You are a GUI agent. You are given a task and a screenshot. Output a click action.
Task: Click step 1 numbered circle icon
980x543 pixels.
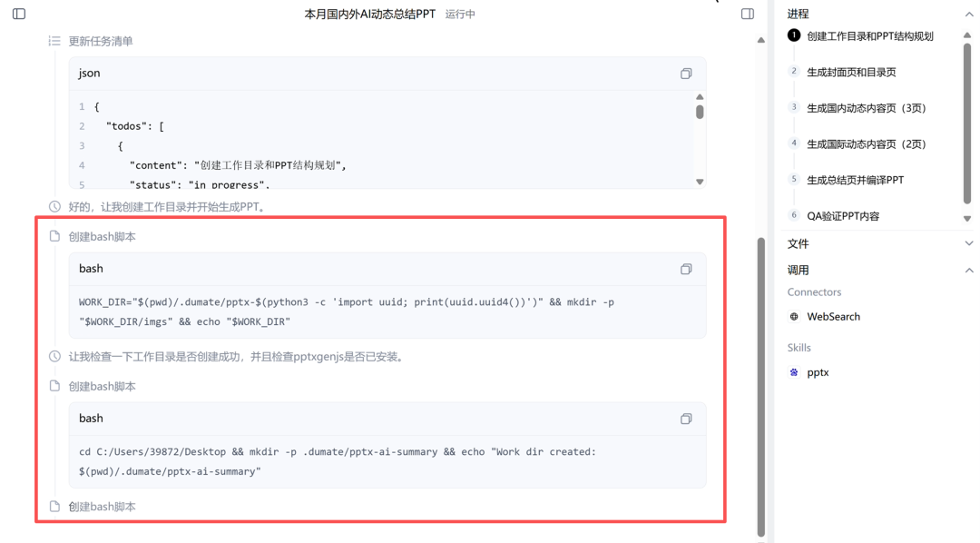tap(794, 35)
